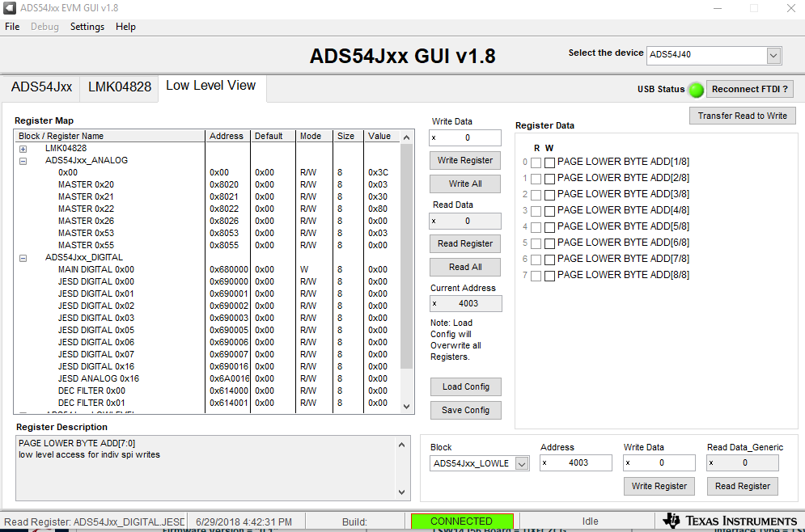Viewport: 805px width, 532px height.
Task: Open the Block ADS54Jxx_LOWLE dropdown
Action: pyautogui.click(x=522, y=464)
